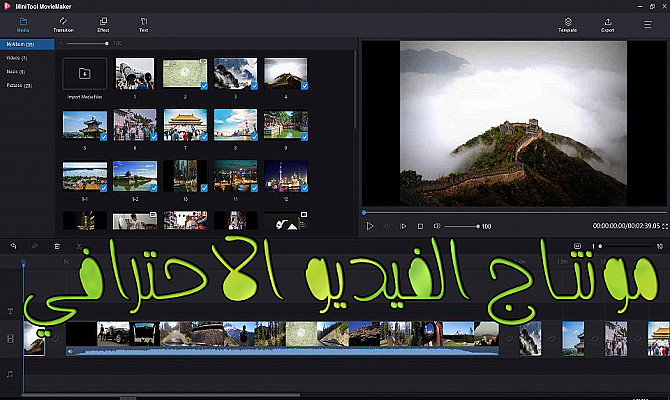This screenshot has width=670, height=400.
Task: Toggle checkbox on media thumbnail 12
Action: pos(305,188)
